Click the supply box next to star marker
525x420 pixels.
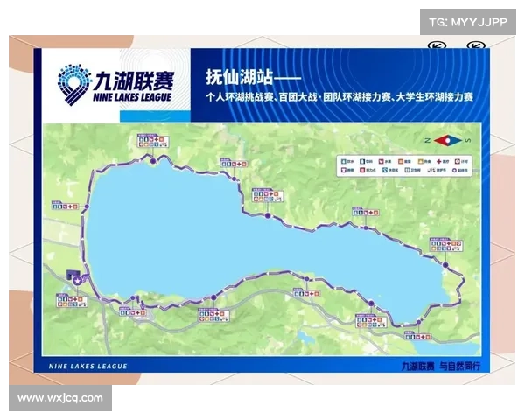coord(72,300)
